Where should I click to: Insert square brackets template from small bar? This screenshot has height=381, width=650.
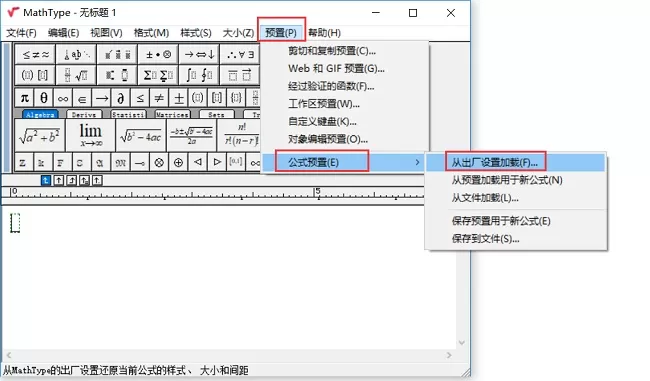click(x=217, y=98)
